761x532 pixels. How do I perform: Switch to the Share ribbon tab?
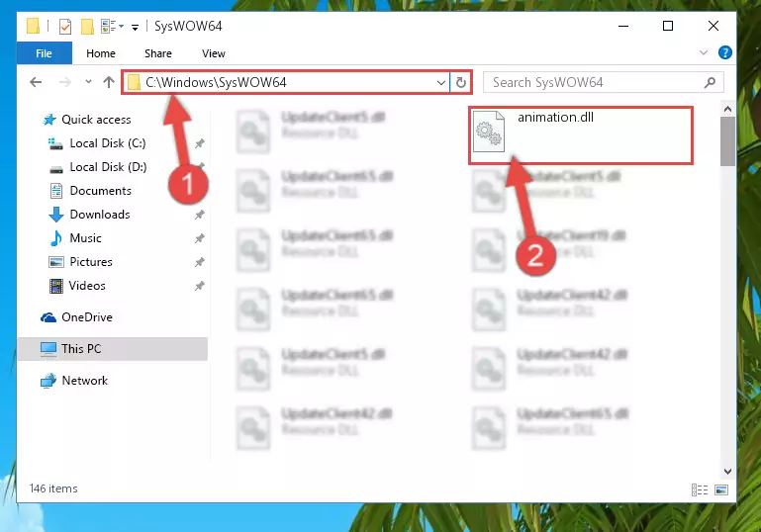click(x=158, y=53)
